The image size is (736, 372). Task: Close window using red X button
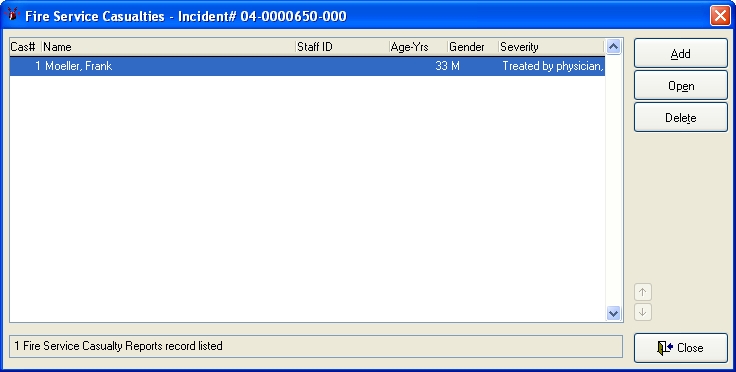click(x=720, y=15)
